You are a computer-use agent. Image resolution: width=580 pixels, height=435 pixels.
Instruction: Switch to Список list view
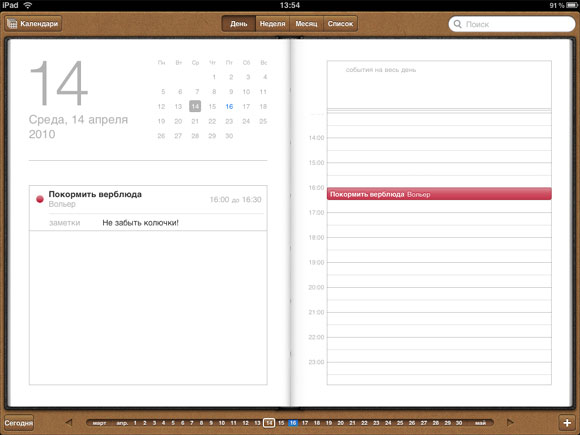tap(340, 24)
